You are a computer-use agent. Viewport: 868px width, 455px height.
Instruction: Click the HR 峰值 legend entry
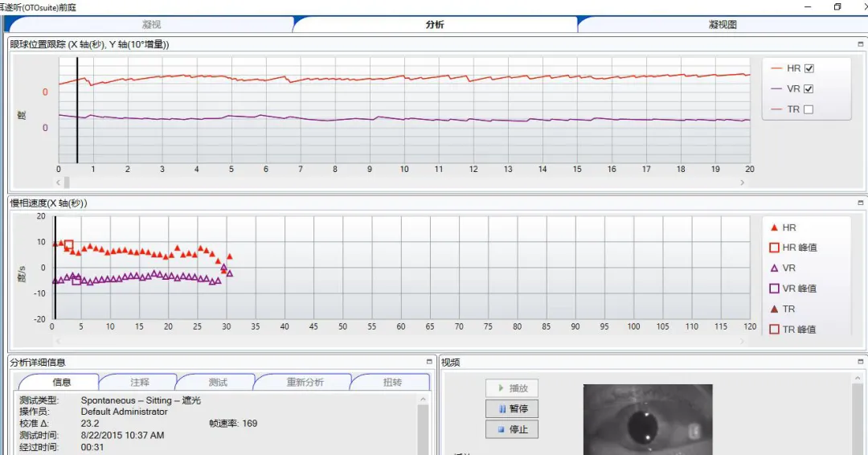[x=793, y=248]
